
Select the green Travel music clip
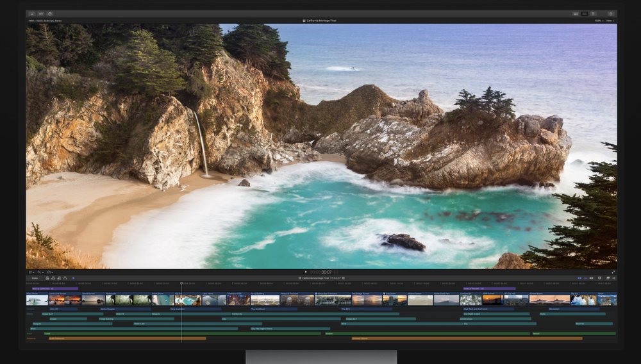coord(182,334)
